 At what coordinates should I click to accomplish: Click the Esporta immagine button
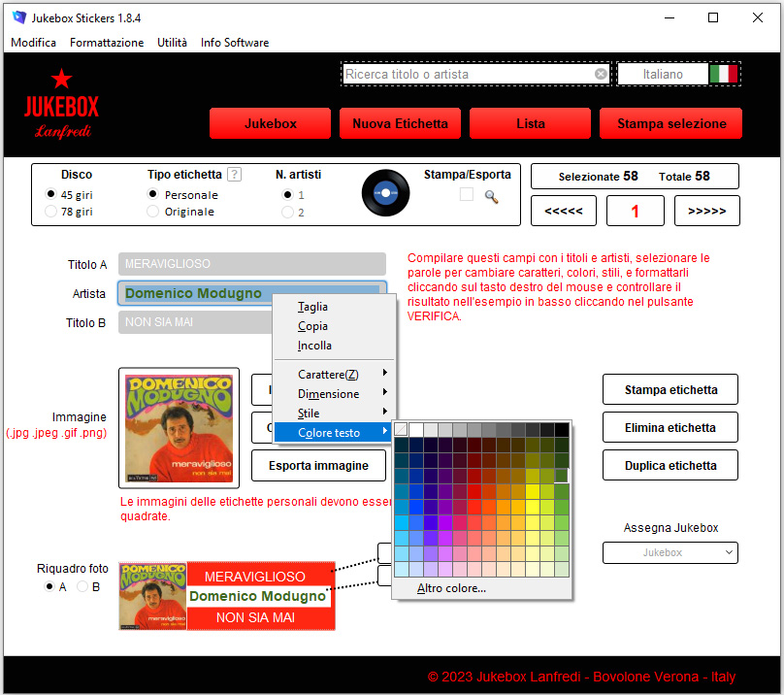click(x=318, y=465)
